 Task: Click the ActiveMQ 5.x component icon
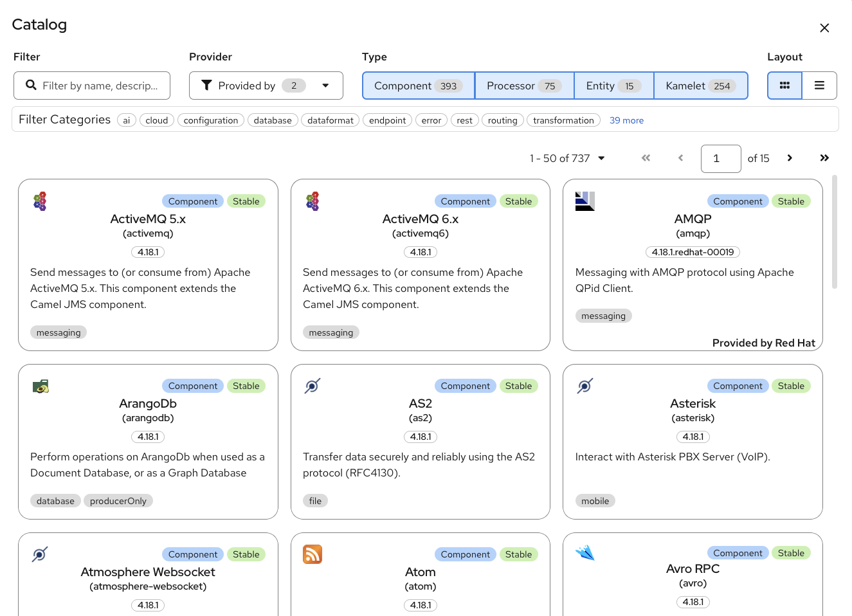tap(40, 201)
